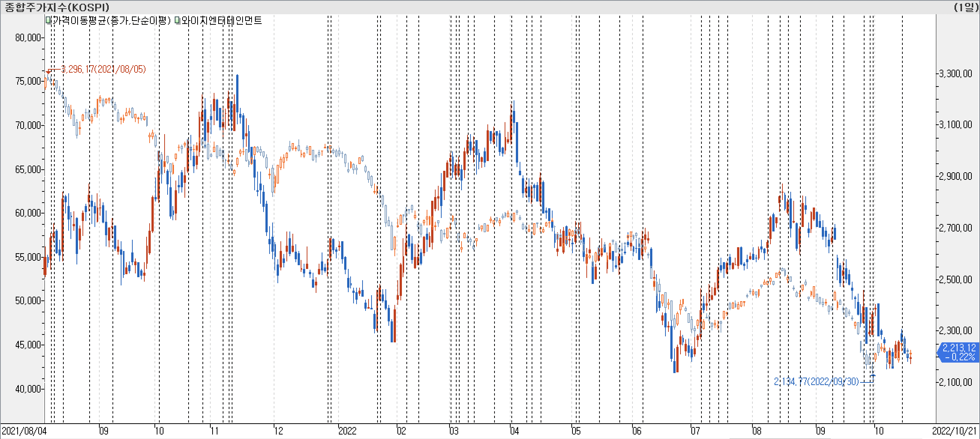Click the 3,296.17(2021/08/05) high value label

(x=103, y=69)
